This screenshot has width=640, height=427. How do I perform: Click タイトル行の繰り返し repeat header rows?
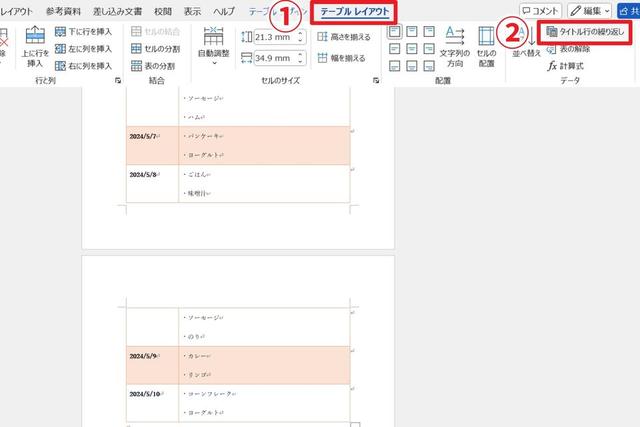point(585,31)
